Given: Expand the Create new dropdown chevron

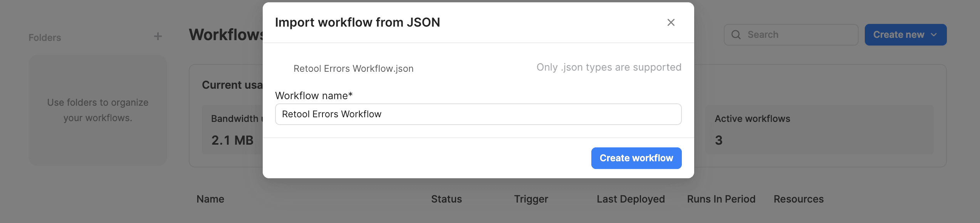Looking at the screenshot, I should click(x=934, y=34).
